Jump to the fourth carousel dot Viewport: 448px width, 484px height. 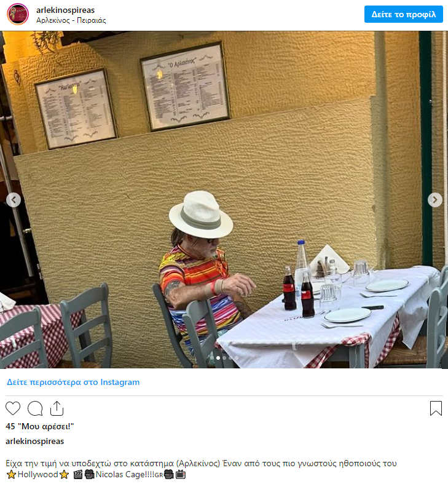[x=230, y=358]
